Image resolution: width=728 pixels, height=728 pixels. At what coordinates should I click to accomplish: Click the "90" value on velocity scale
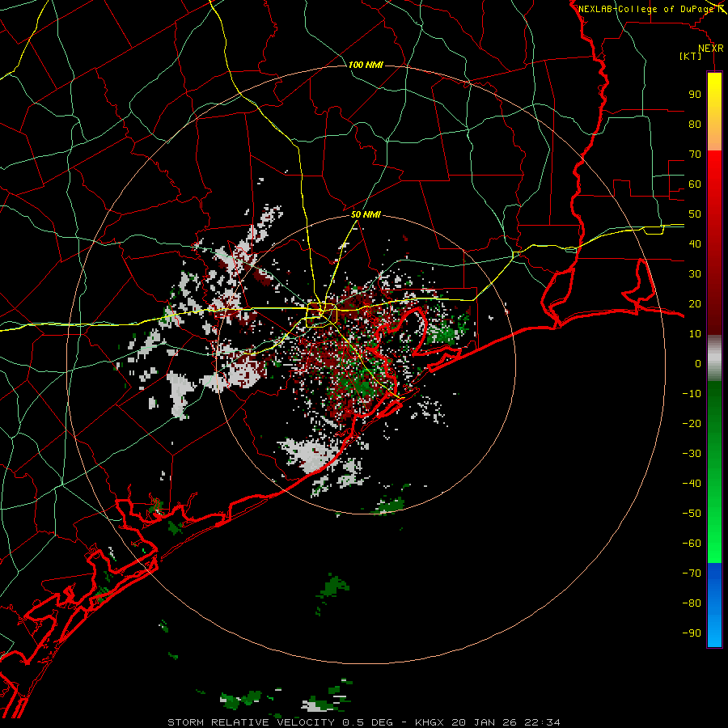pyautogui.click(x=695, y=95)
